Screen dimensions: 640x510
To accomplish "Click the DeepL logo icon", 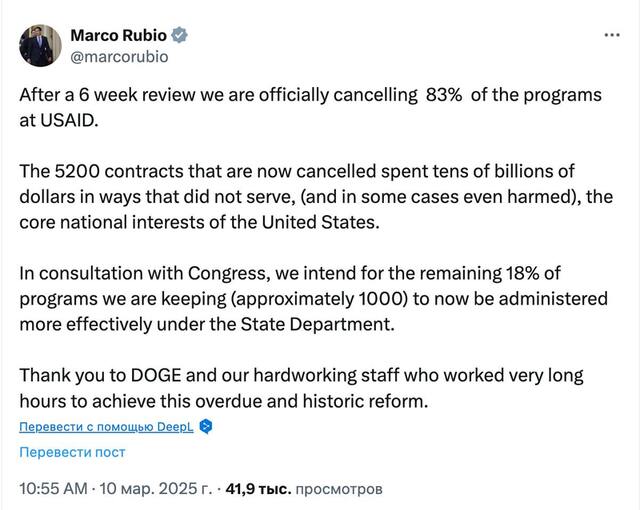I will [206, 427].
